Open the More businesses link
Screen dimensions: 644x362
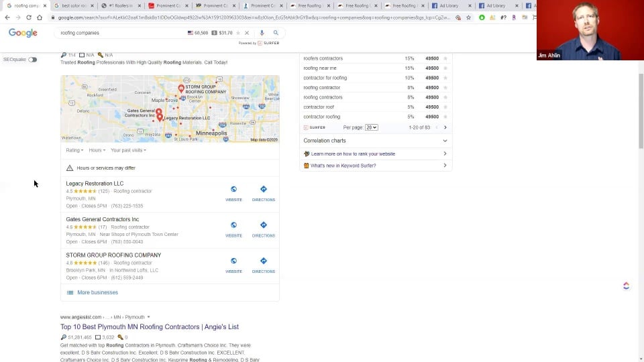point(97,293)
